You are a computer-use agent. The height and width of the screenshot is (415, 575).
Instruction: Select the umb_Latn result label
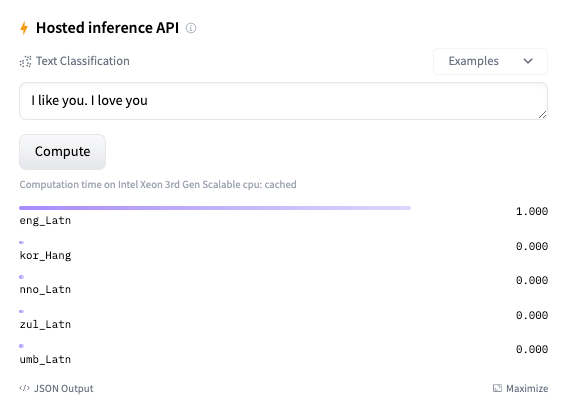pos(45,359)
